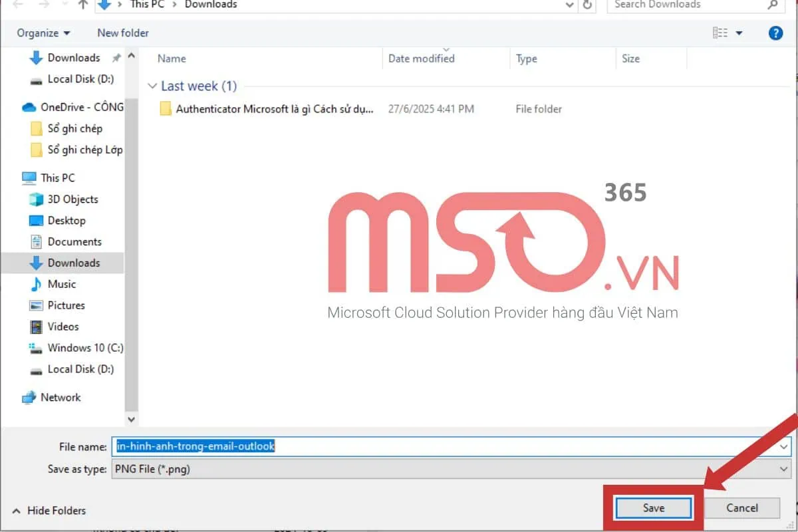Click the magnifier in Search Downloads box
Screen dimensions: 798x532
tap(771, 5)
